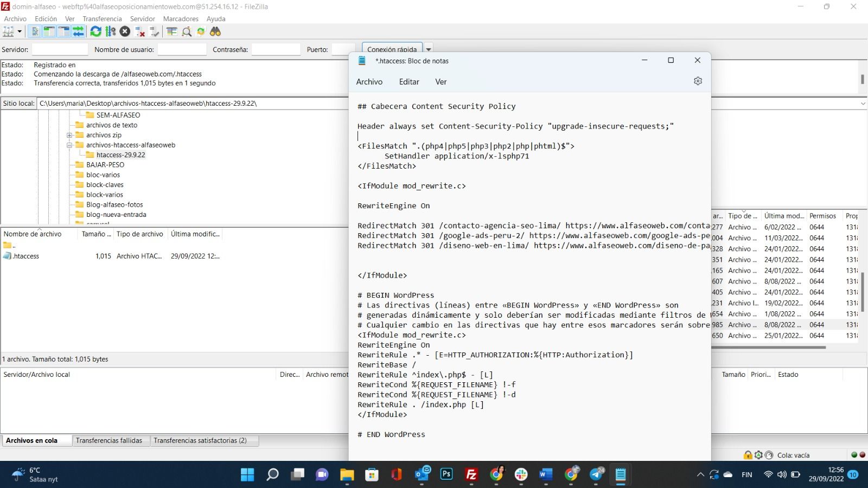Open Notepad Editar menu

pyautogui.click(x=409, y=82)
